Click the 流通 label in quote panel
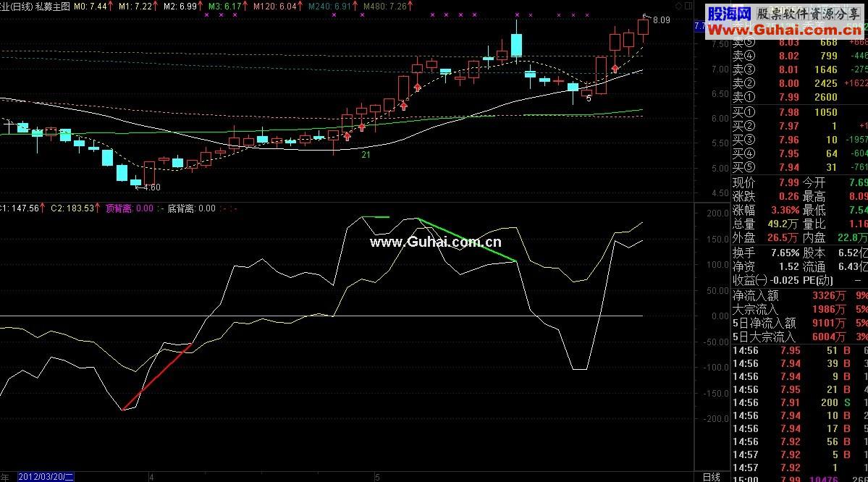The height and width of the screenshot is (482, 868). coord(814,267)
